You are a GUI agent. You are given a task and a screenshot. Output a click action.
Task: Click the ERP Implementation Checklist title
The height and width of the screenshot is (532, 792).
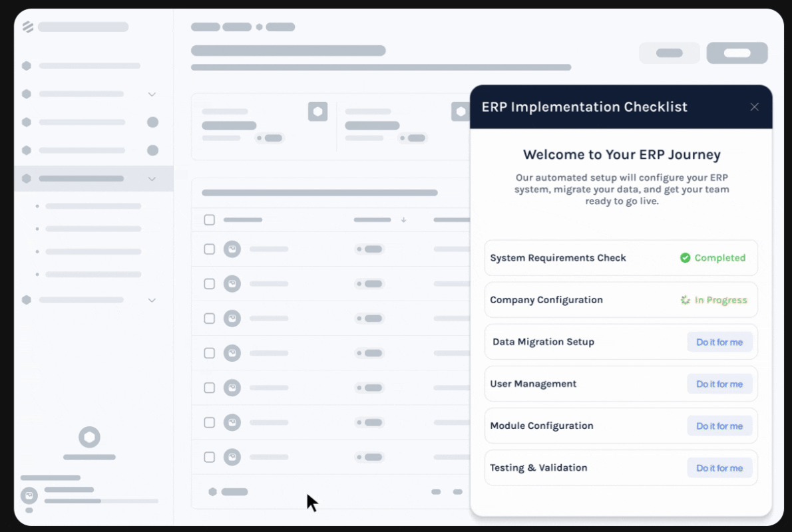584,107
